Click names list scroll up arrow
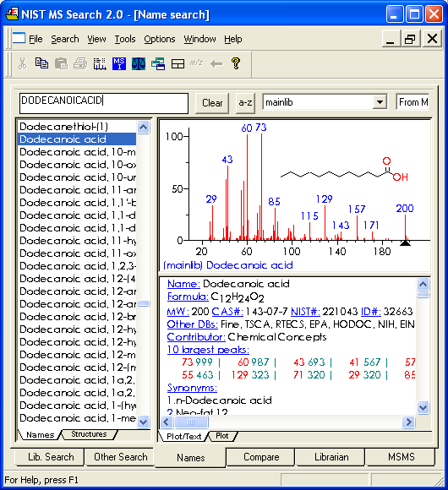The width and height of the screenshot is (448, 490). [x=143, y=128]
